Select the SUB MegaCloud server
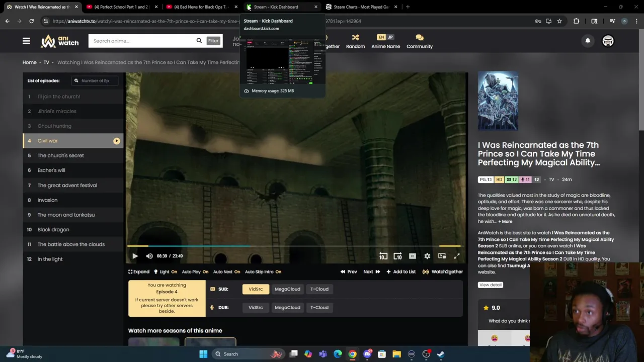644x362 pixels. (287, 289)
